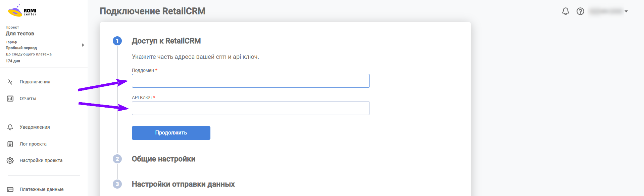This screenshot has width=644, height=196.
Task: Click the Лог проекта document icon
Action: point(10,144)
